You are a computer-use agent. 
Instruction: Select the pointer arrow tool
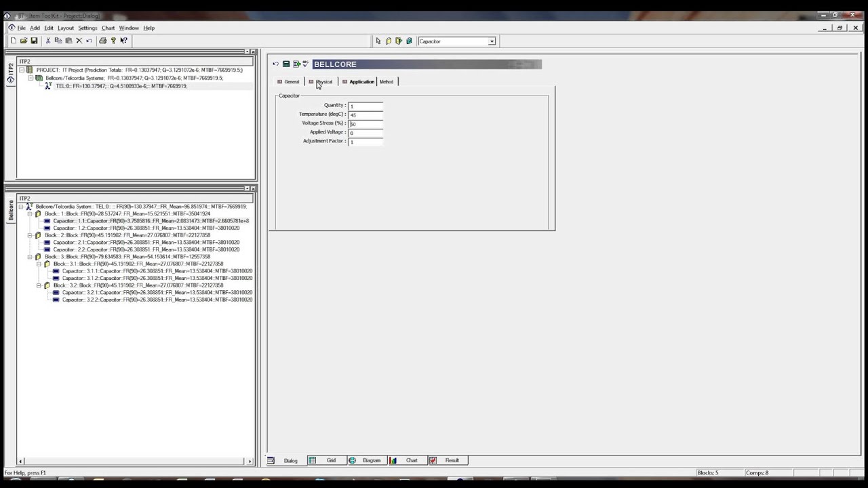click(x=378, y=41)
